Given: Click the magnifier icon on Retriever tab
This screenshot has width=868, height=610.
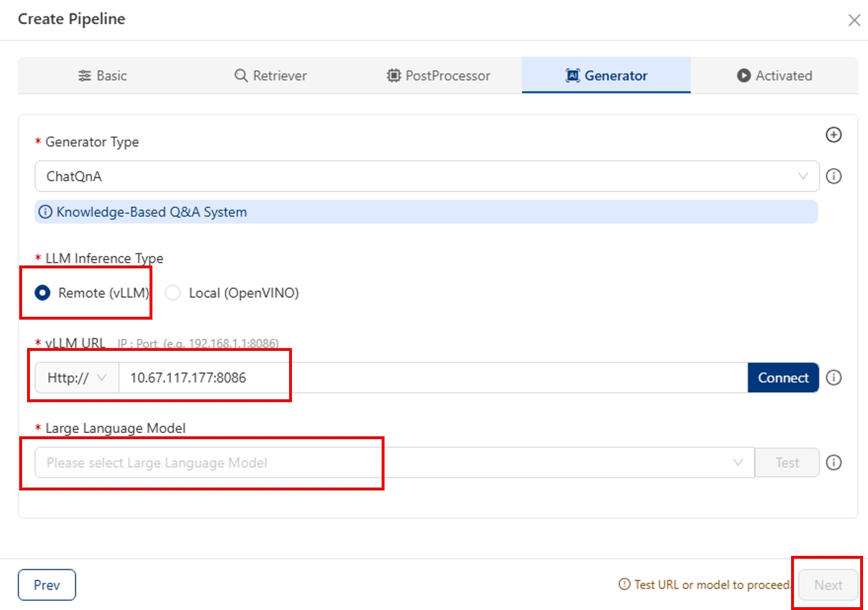Looking at the screenshot, I should [241, 75].
